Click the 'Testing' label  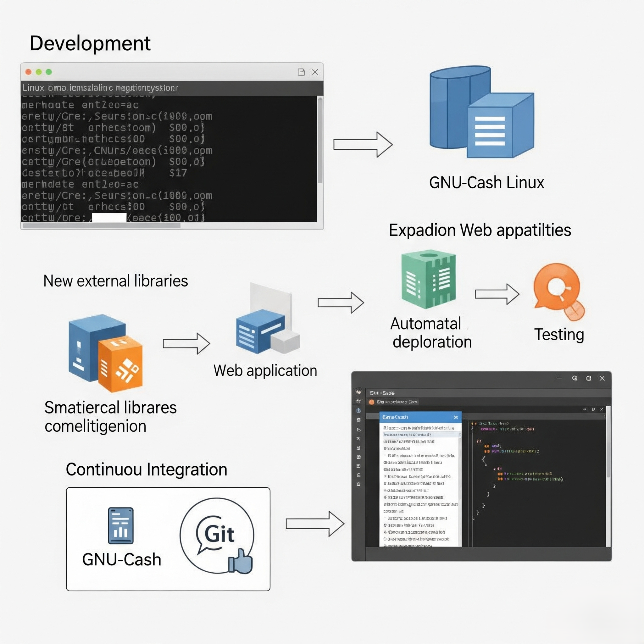[559, 334]
